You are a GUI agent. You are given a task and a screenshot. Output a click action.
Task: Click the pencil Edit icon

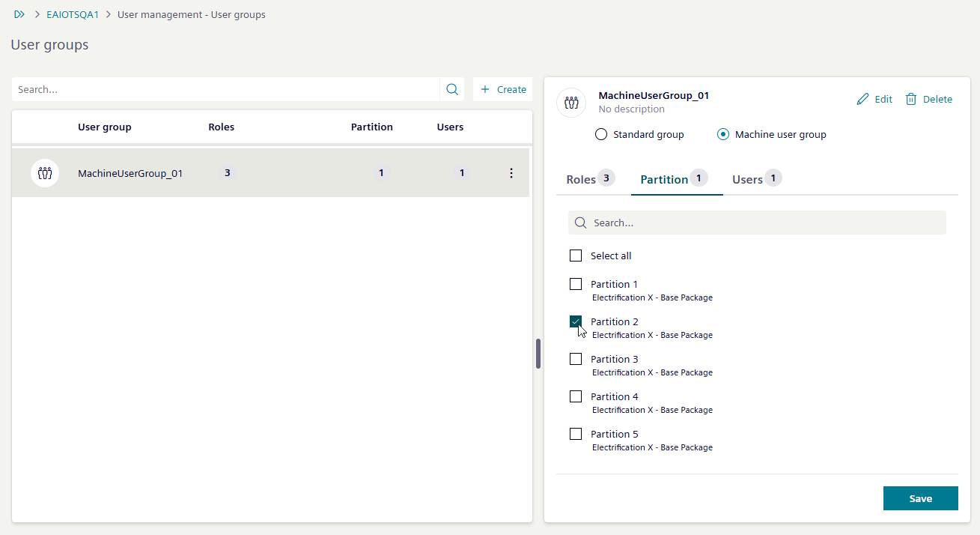click(862, 99)
